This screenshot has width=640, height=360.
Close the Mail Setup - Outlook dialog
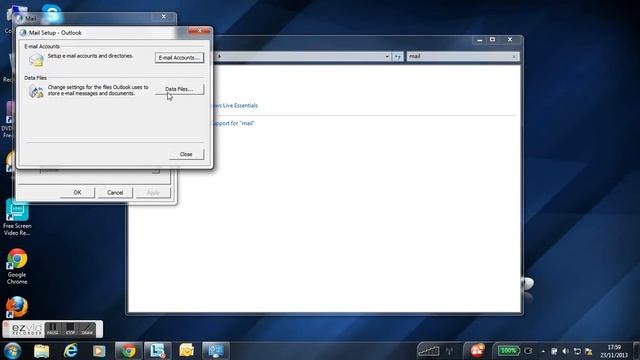pos(200,31)
